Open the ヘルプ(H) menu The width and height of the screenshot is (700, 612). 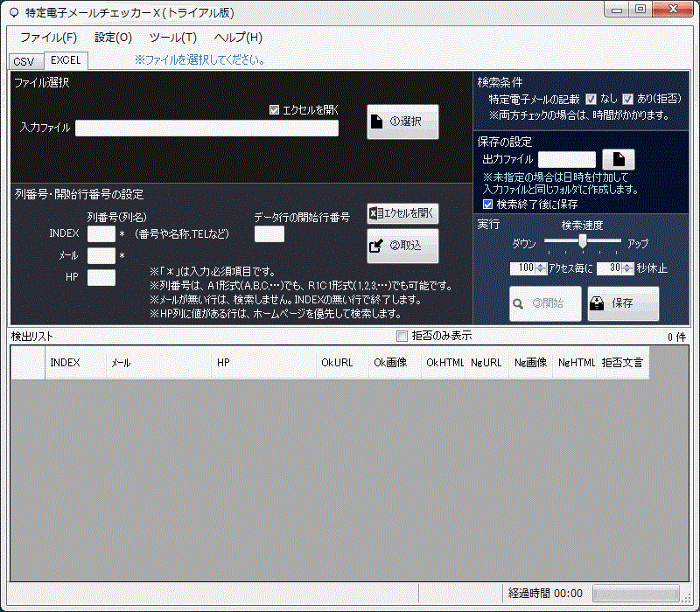click(238, 38)
